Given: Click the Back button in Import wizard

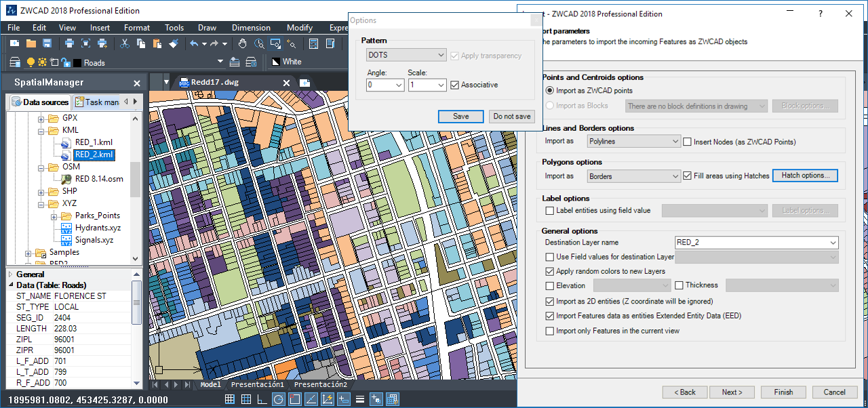Looking at the screenshot, I should pyautogui.click(x=685, y=392).
